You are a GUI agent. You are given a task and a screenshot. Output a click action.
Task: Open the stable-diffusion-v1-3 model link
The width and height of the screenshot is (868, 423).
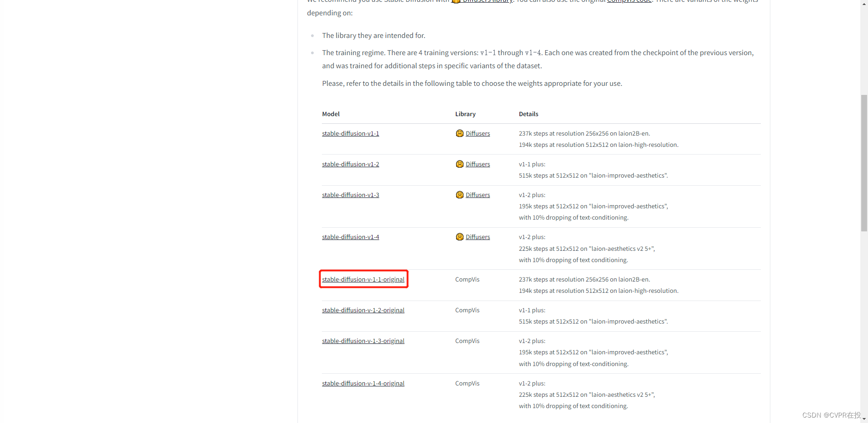coord(350,195)
